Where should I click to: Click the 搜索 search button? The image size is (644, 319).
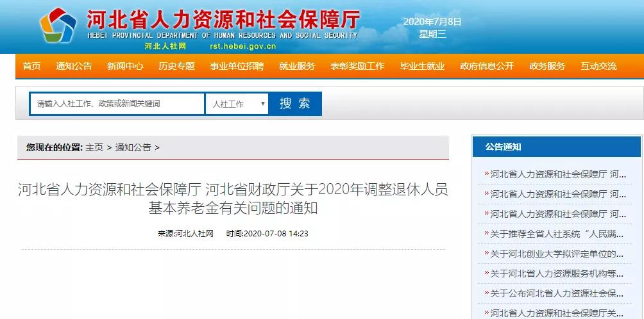click(295, 104)
